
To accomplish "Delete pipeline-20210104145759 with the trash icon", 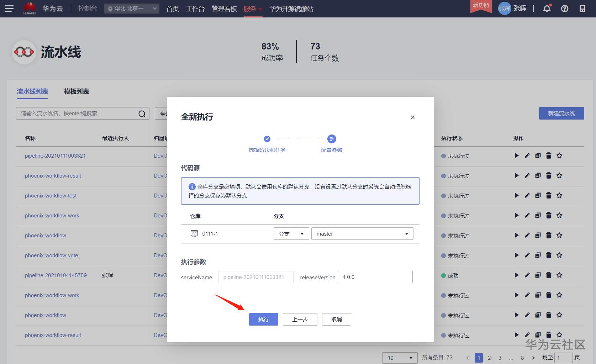I will click(x=549, y=275).
